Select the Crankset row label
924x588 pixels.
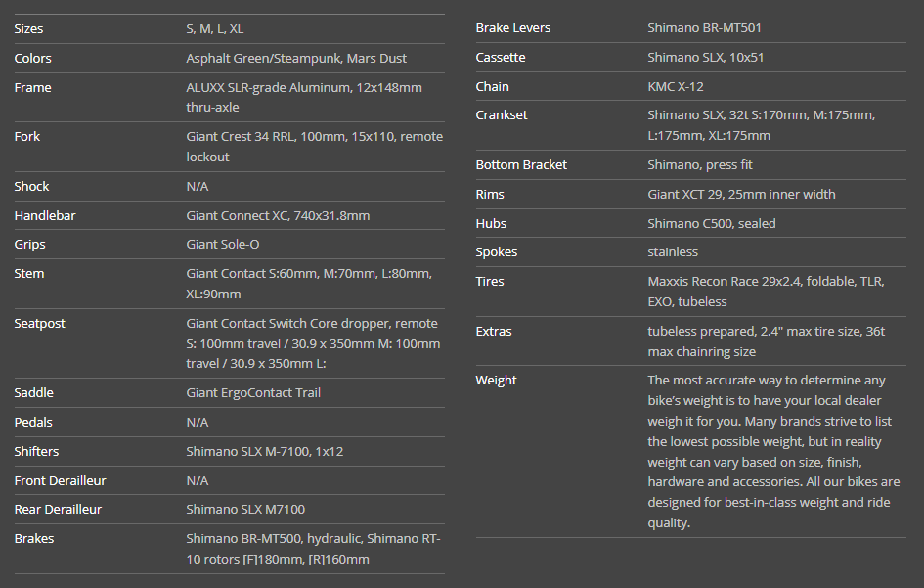[x=502, y=115]
